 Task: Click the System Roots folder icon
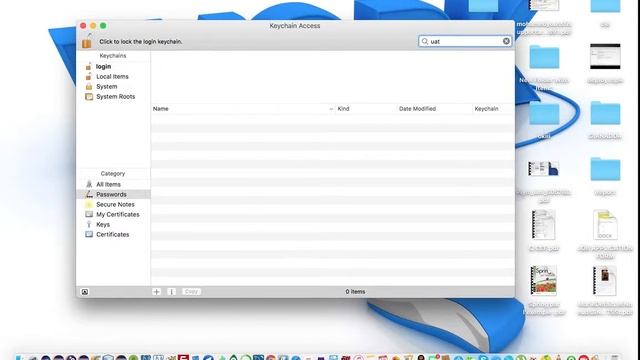tap(89, 97)
